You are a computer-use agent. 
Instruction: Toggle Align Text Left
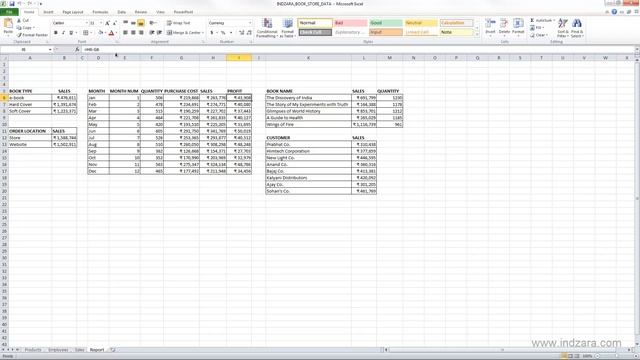(125, 33)
